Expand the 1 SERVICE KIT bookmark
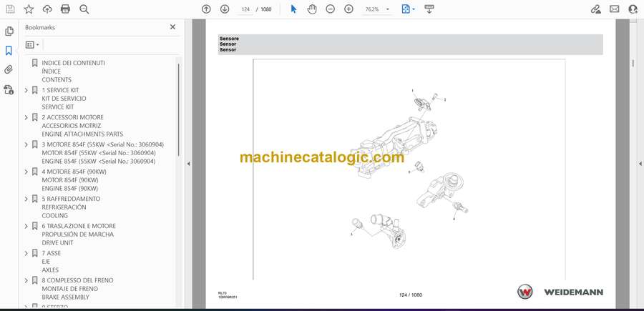Image resolution: width=644 pixels, height=311 pixels. (x=26, y=90)
